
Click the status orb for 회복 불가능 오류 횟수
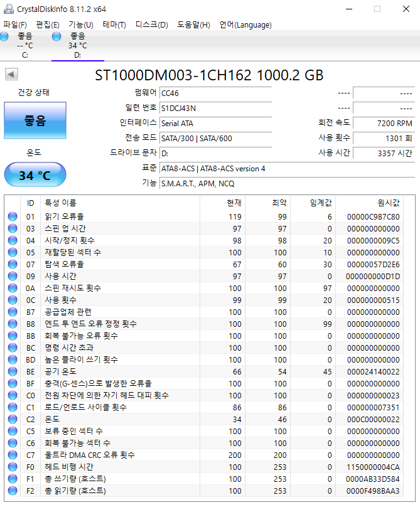(x=13, y=336)
